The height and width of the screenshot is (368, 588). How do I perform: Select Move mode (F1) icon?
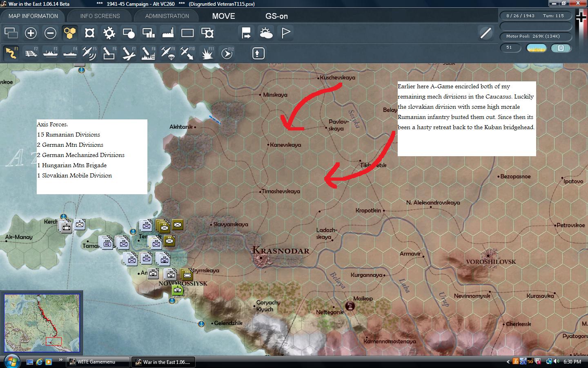[x=11, y=53]
